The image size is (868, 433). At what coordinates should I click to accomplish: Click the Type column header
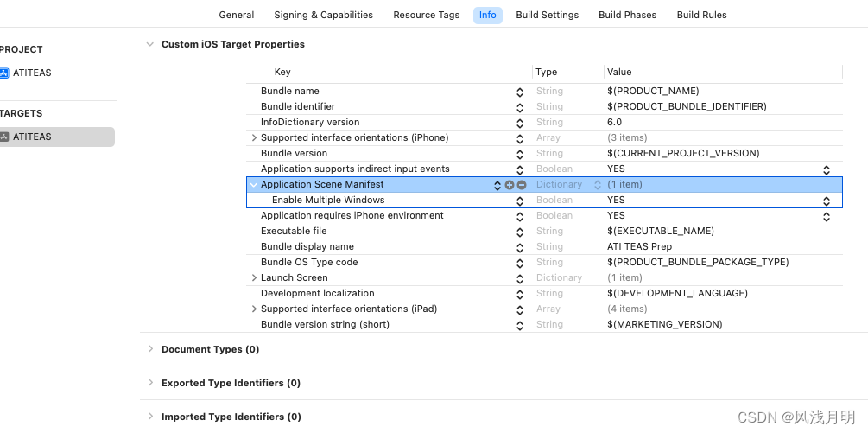[x=547, y=72]
